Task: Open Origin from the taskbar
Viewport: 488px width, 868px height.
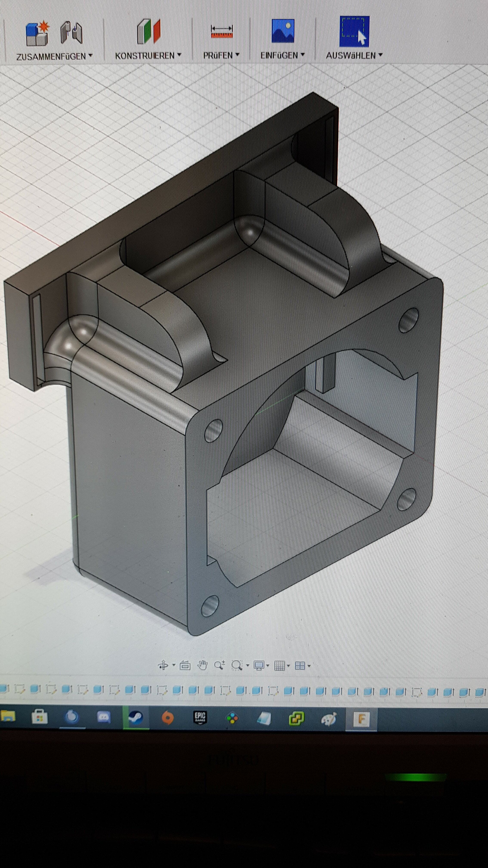Action: [x=167, y=718]
